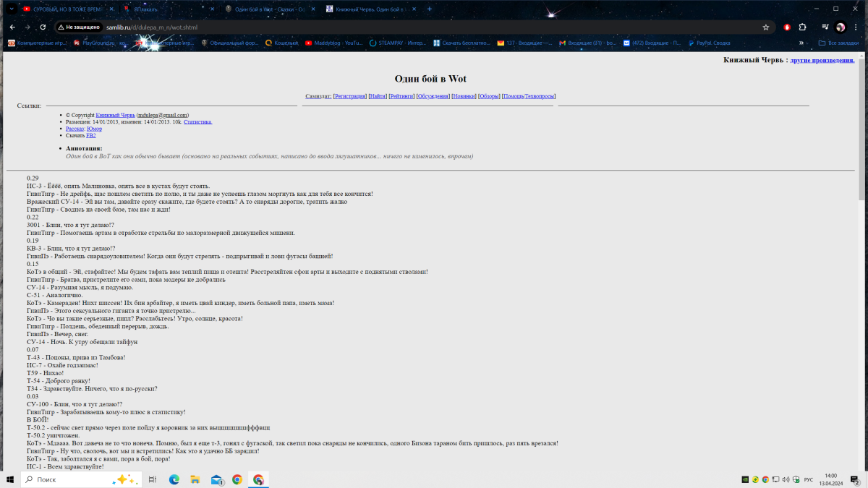Open File Explorer from taskbar
The width and height of the screenshot is (868, 488).
coord(195,479)
